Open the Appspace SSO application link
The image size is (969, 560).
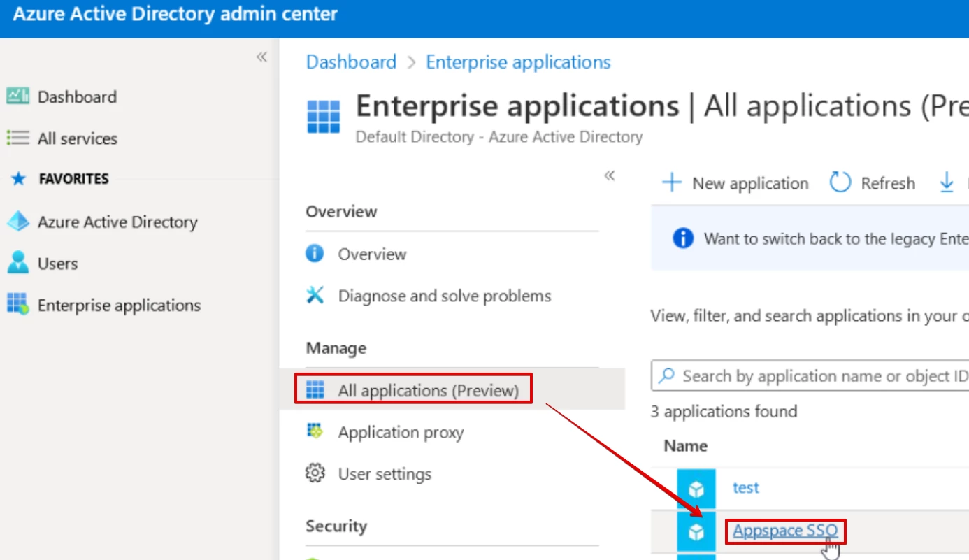785,531
